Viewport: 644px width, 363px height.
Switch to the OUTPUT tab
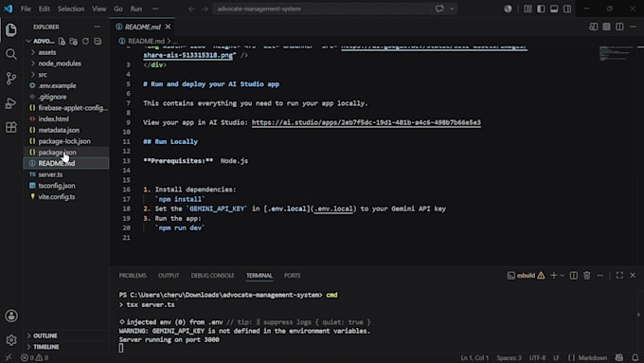coord(169,276)
